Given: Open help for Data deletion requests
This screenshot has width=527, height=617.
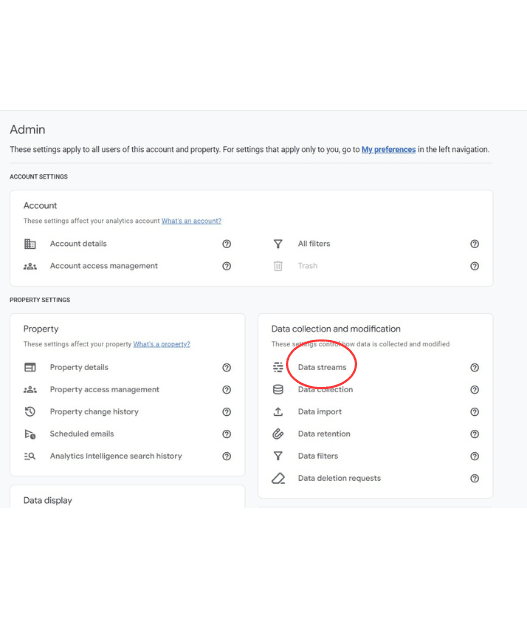Looking at the screenshot, I should click(475, 478).
